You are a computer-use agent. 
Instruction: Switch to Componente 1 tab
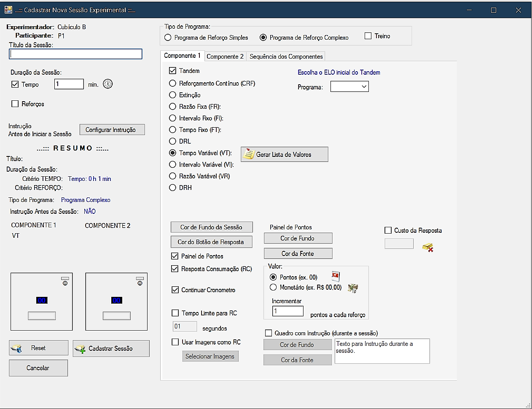click(x=182, y=56)
